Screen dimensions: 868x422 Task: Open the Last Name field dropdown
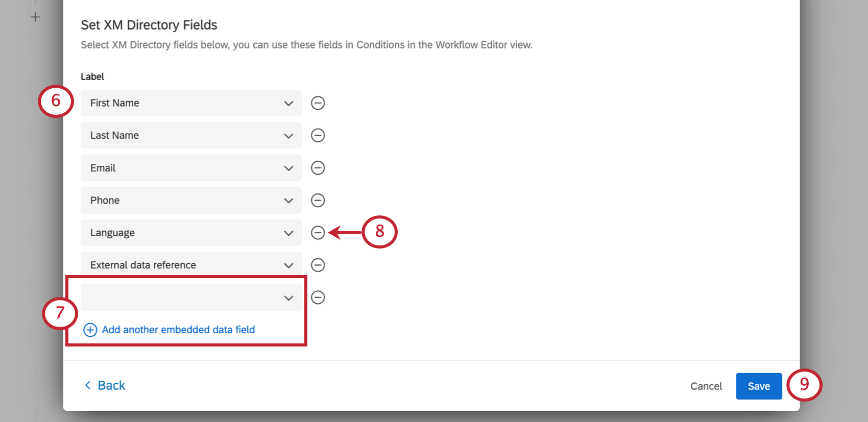click(x=288, y=135)
